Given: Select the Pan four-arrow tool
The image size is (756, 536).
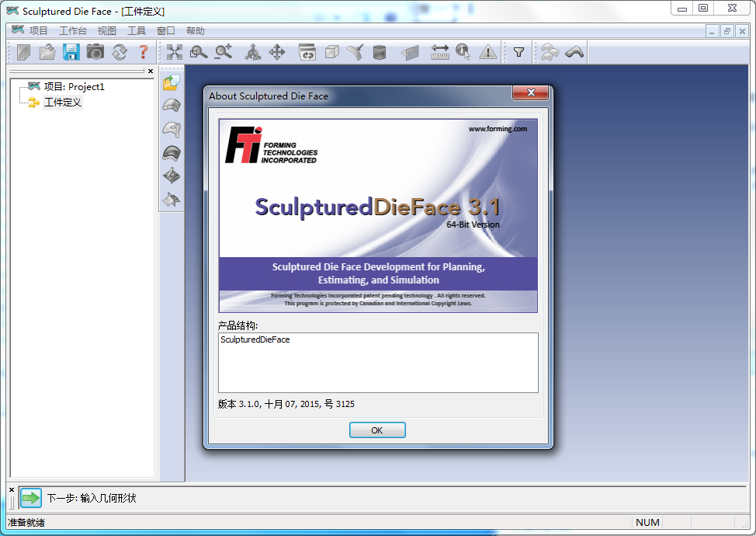Looking at the screenshot, I should [277, 52].
